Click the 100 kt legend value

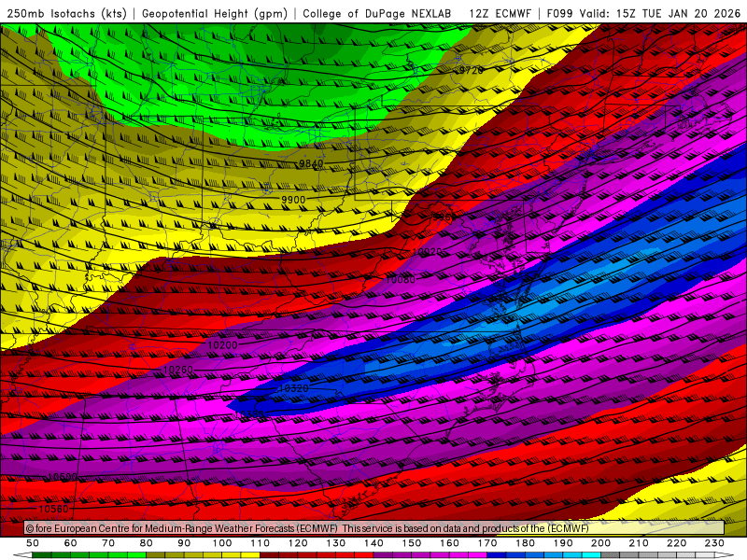[222, 543]
